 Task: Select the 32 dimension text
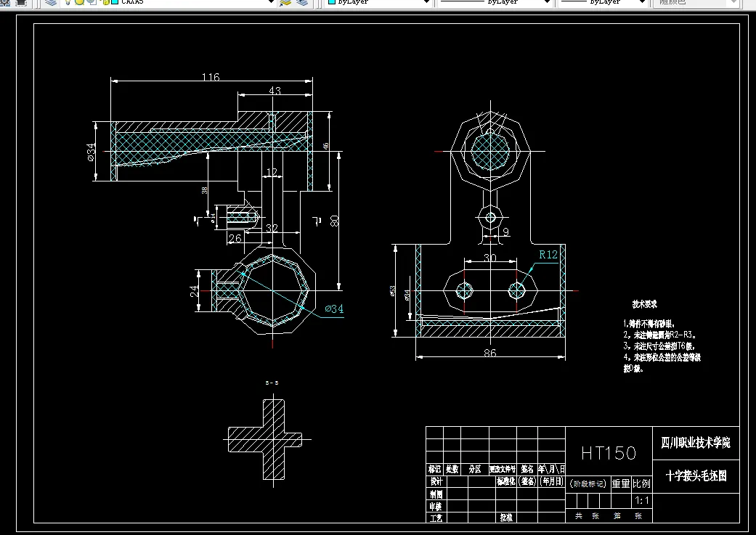tap(272, 228)
